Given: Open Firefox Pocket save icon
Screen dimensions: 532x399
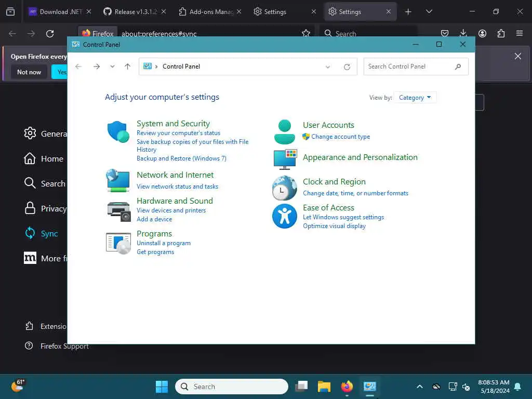Looking at the screenshot, I should coord(445,33).
